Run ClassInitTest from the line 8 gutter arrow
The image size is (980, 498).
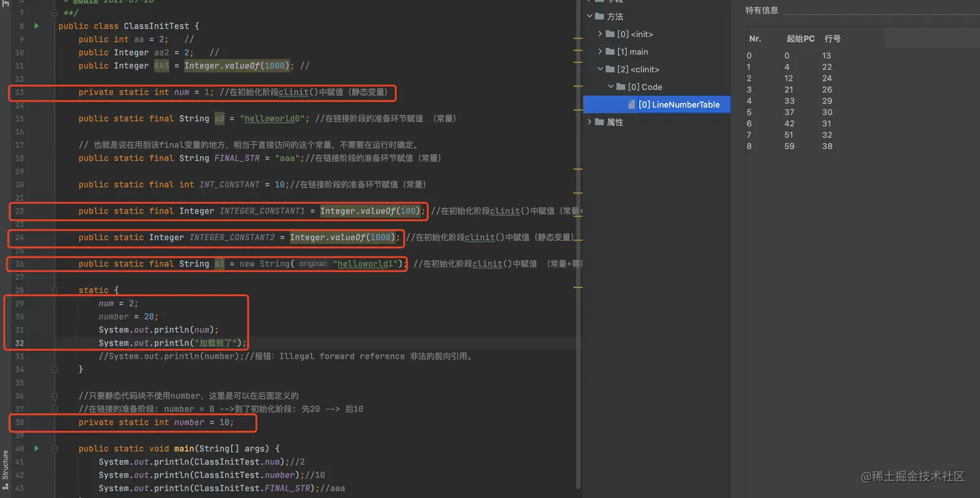click(37, 26)
